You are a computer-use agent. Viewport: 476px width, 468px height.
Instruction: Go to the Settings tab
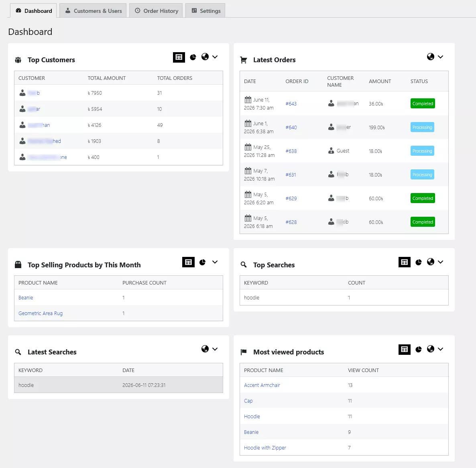click(205, 10)
